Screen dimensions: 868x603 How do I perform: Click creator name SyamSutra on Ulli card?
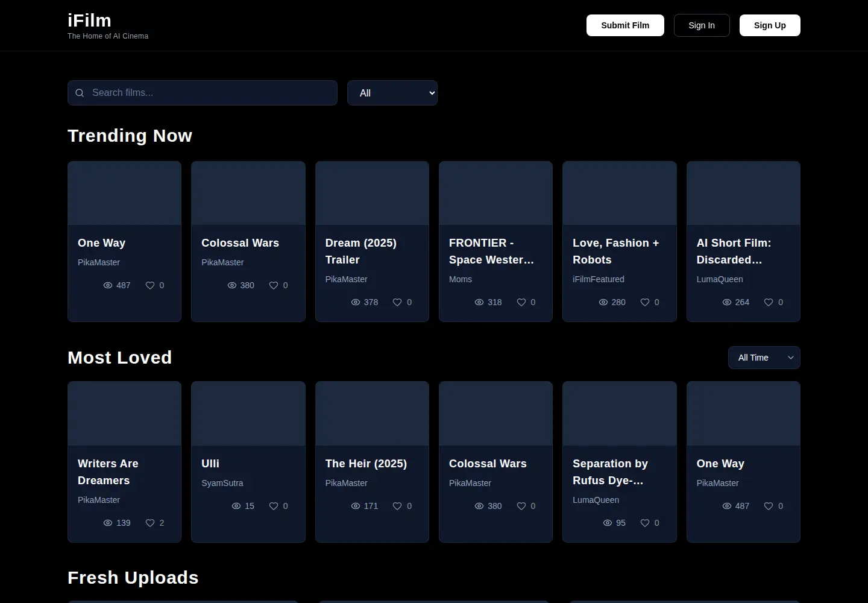tap(222, 483)
